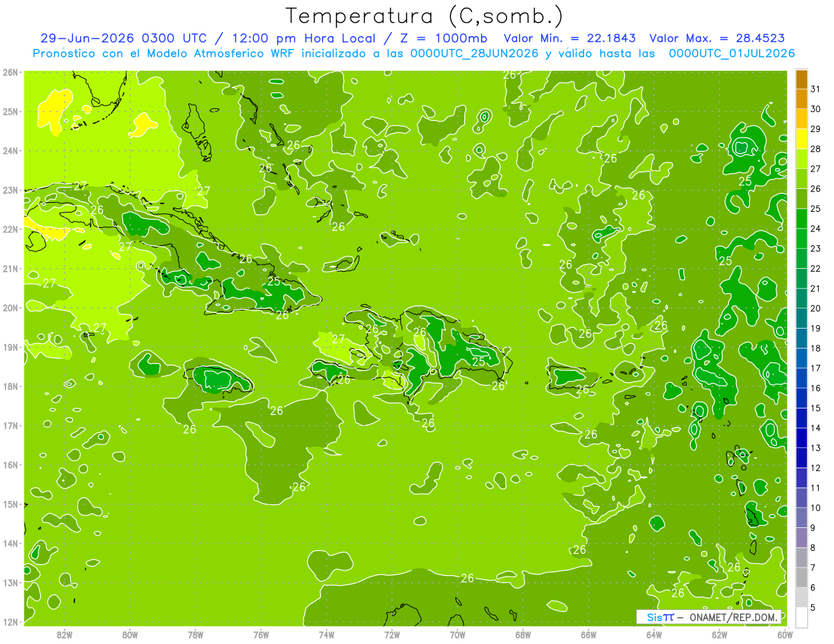
Task: Click the 24N latitude axis label
Action: pyautogui.click(x=10, y=151)
